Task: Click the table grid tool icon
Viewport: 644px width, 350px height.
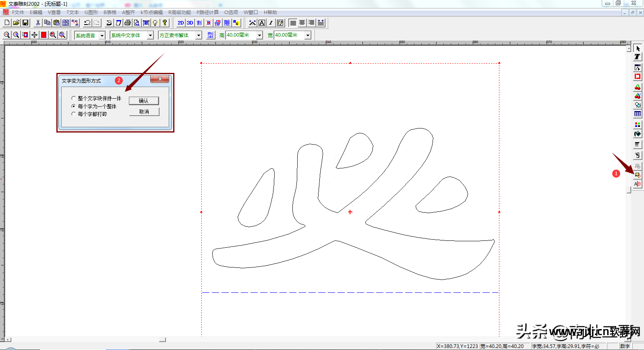Action: pyautogui.click(x=638, y=114)
